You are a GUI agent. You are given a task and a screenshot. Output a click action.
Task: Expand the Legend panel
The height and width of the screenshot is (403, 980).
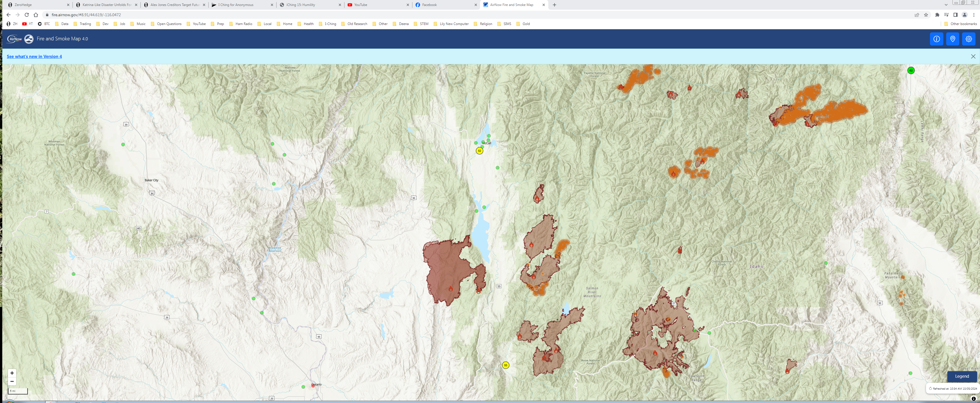(962, 376)
